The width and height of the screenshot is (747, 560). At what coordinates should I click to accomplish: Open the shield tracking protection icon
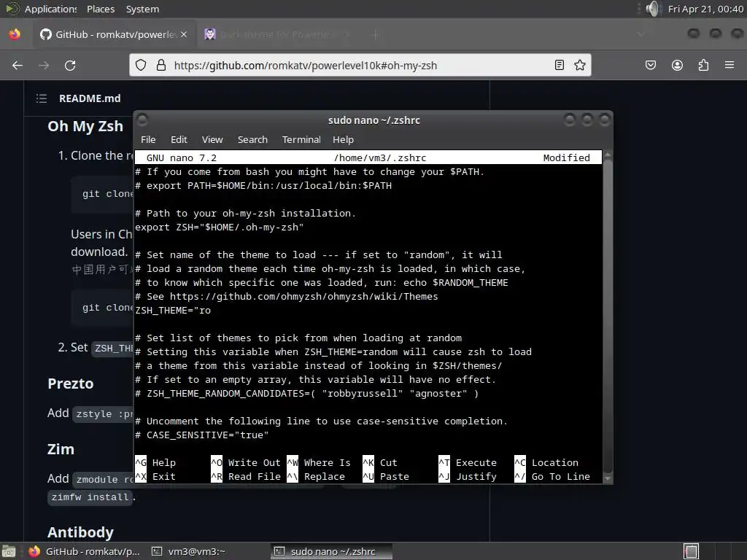click(x=141, y=65)
